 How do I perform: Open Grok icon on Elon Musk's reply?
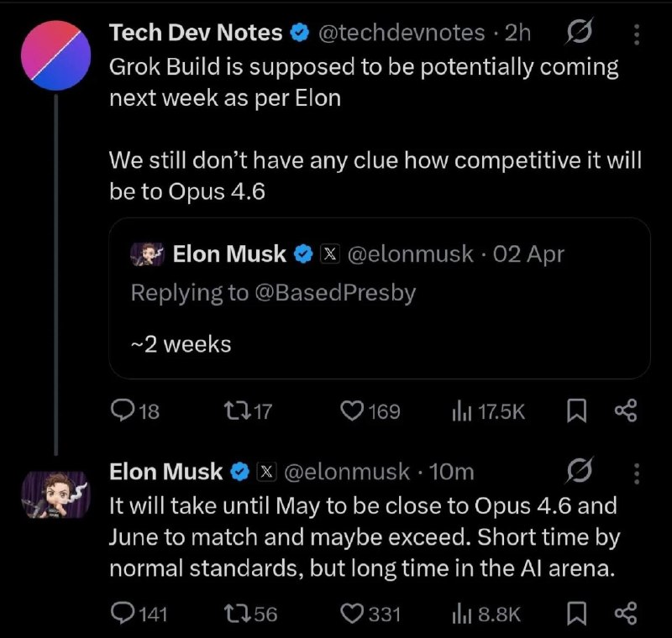[578, 473]
